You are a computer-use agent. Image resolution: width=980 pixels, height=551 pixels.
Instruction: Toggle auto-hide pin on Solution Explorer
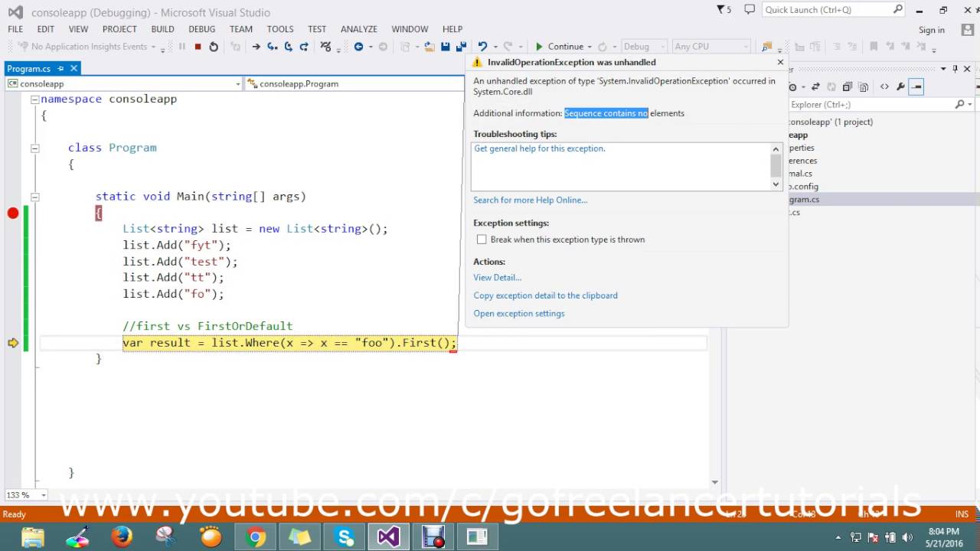point(955,69)
